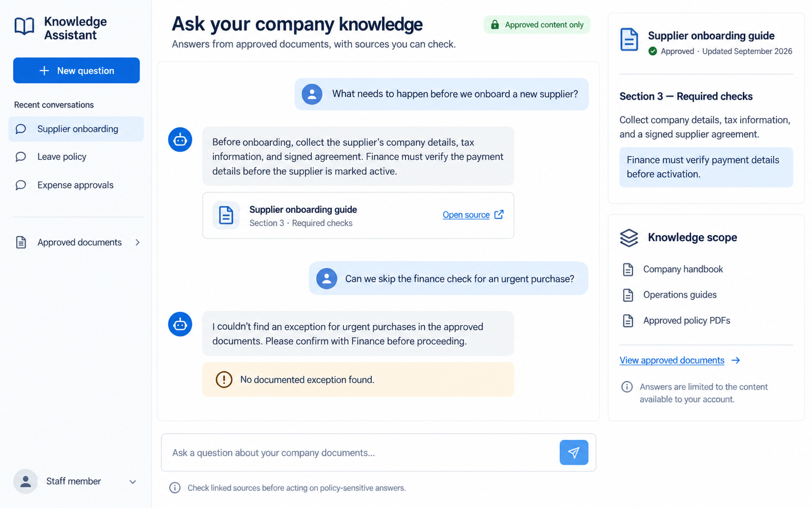Click the green Approved checkmark icon
The image size is (812, 508).
tap(653, 51)
